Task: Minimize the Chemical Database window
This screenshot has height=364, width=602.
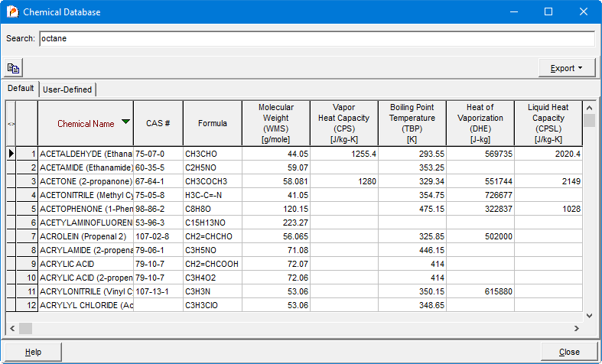Action: coord(515,11)
